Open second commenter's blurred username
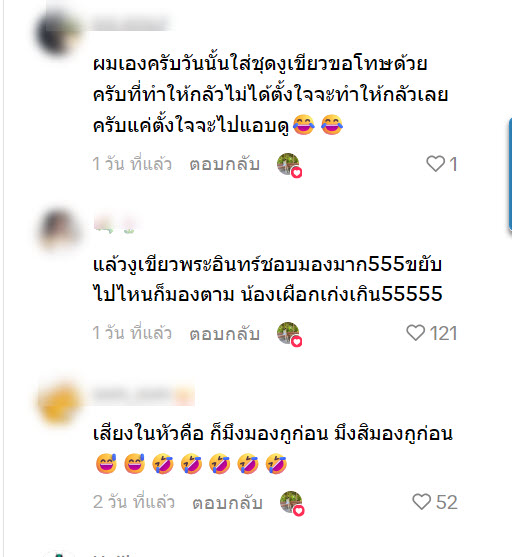512x557 pixels. pyautogui.click(x=115, y=225)
